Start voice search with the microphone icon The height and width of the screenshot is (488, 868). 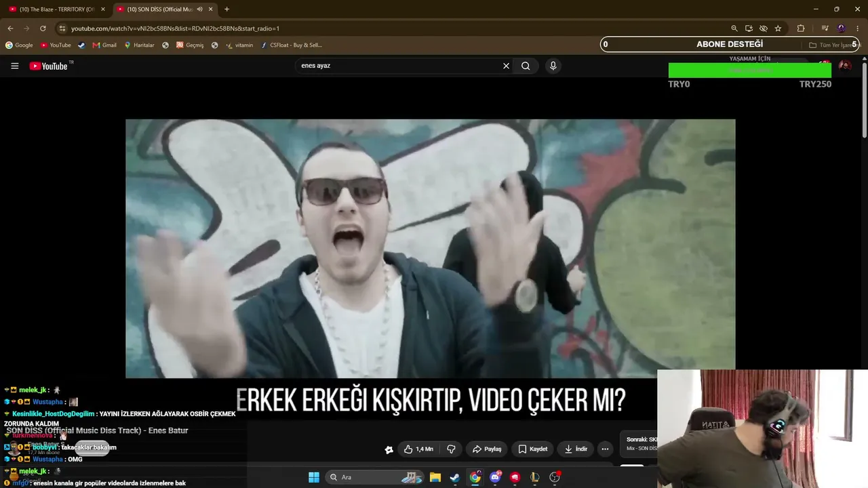553,66
